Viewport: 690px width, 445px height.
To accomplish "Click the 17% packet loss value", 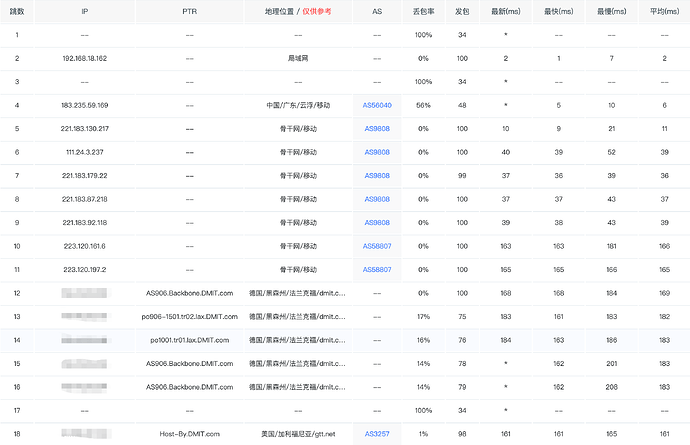I will click(x=423, y=316).
